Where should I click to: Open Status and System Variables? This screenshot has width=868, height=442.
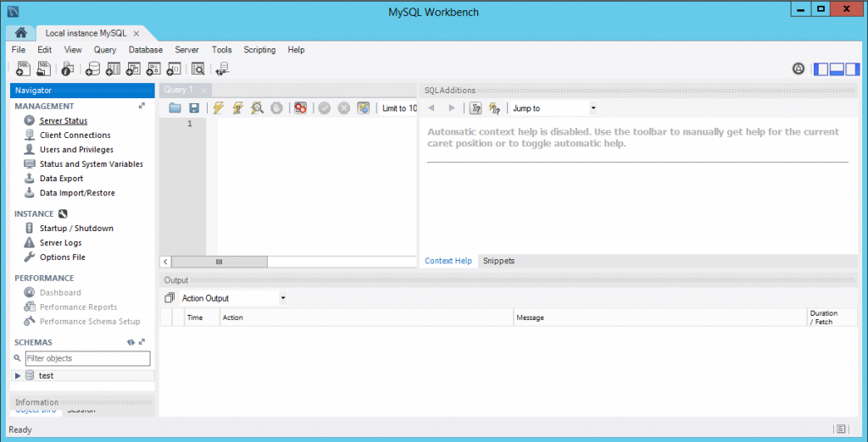[x=92, y=163]
